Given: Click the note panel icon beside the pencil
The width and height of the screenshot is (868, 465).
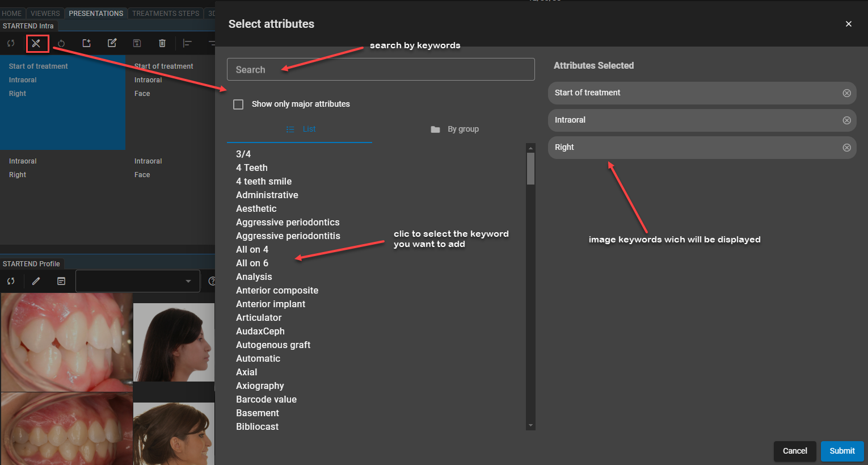Looking at the screenshot, I should point(61,281).
